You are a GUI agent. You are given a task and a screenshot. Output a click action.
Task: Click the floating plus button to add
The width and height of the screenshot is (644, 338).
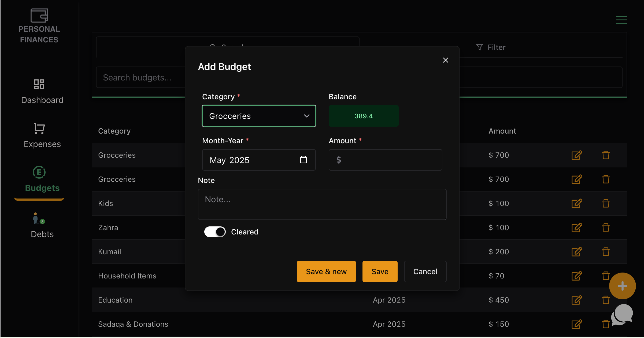point(622,286)
